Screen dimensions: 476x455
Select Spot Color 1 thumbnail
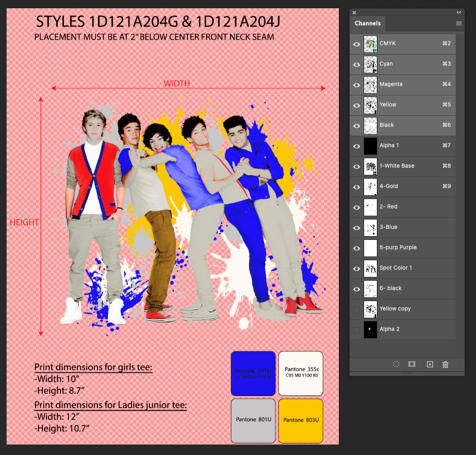[370, 269]
